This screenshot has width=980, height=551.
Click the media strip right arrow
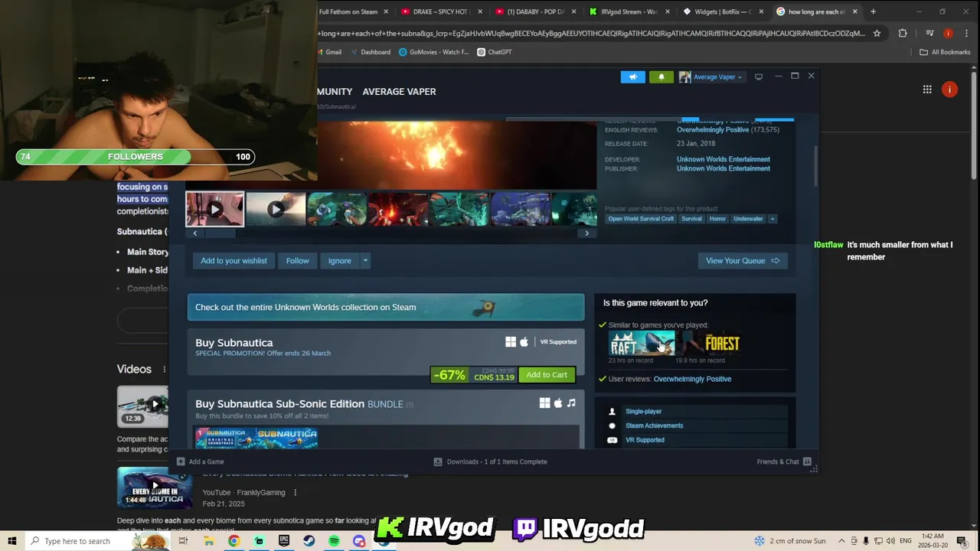586,233
